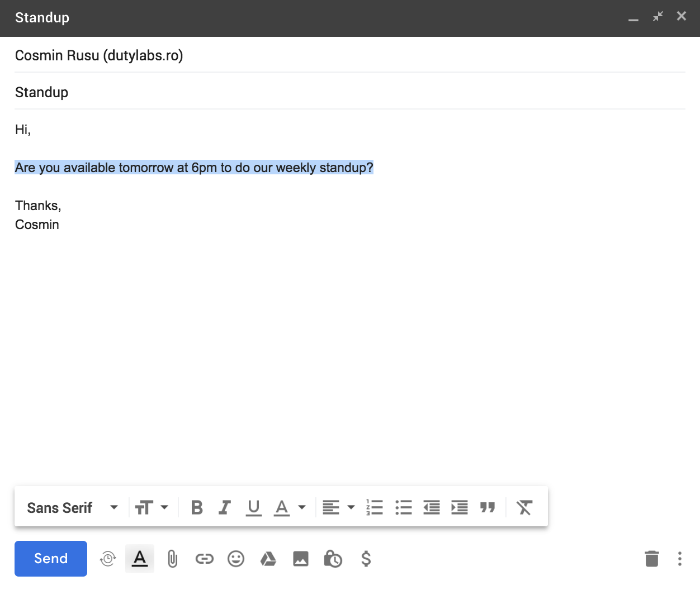Click the Standup title bar text
The height and width of the screenshot is (590, 700).
click(x=42, y=18)
